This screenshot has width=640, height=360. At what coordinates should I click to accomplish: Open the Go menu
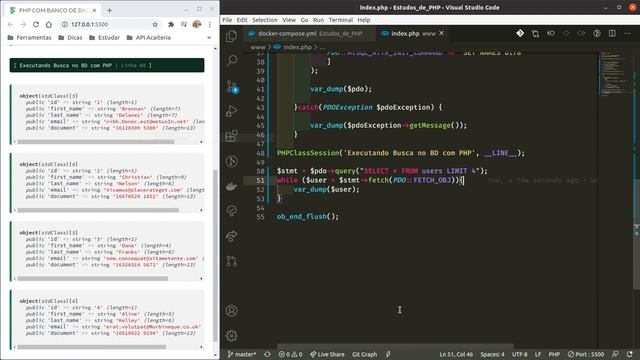point(304,20)
